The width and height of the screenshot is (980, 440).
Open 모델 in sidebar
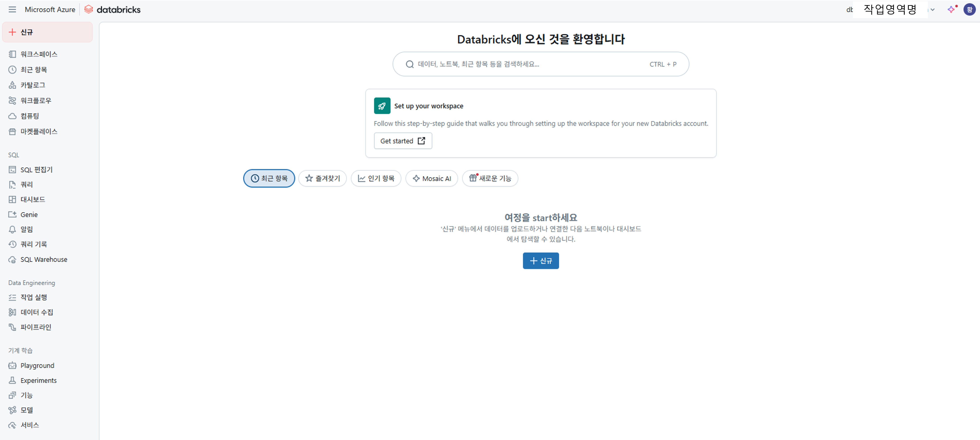(48, 410)
